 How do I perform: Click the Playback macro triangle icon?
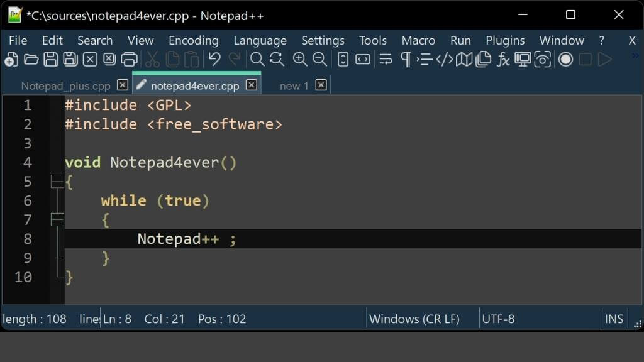click(605, 60)
